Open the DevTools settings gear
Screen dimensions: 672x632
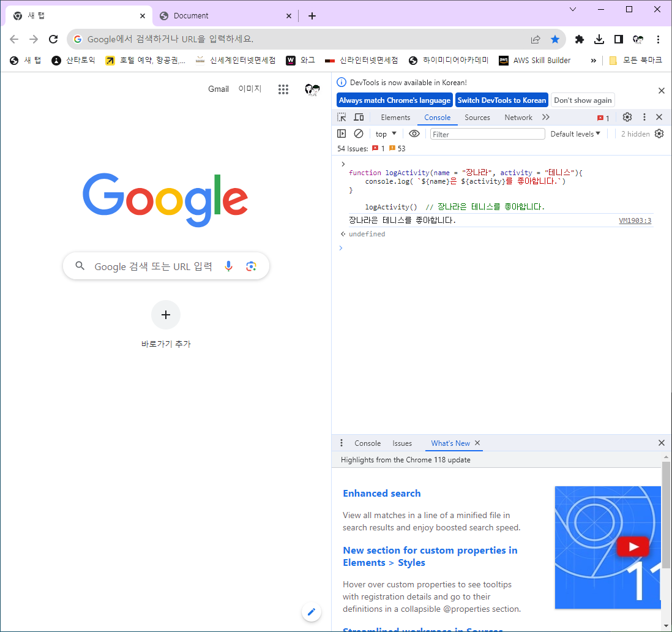tap(627, 117)
